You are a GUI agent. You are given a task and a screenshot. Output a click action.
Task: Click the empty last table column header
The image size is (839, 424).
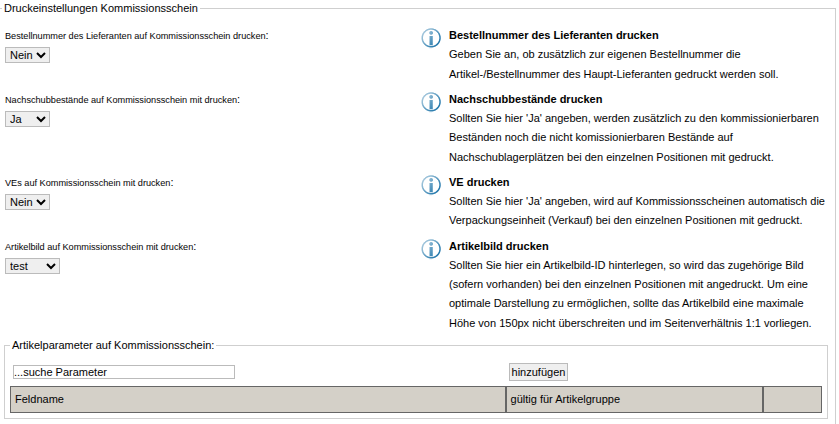pos(791,399)
